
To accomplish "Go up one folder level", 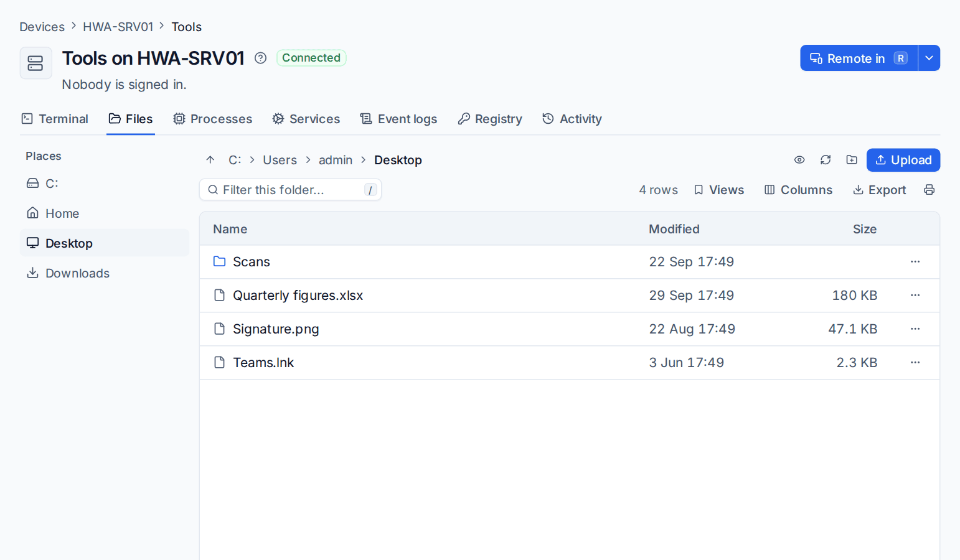I will (210, 160).
